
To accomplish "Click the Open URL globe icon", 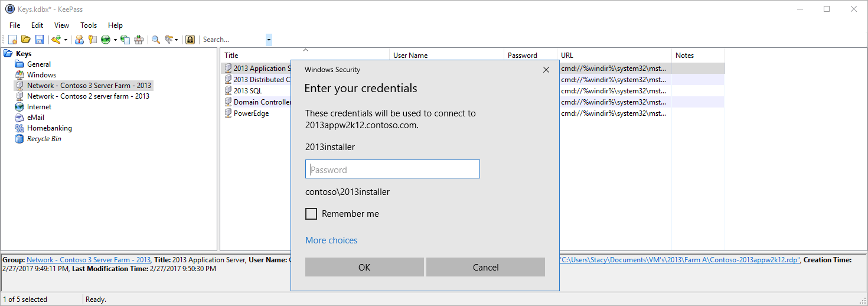I will tap(106, 40).
